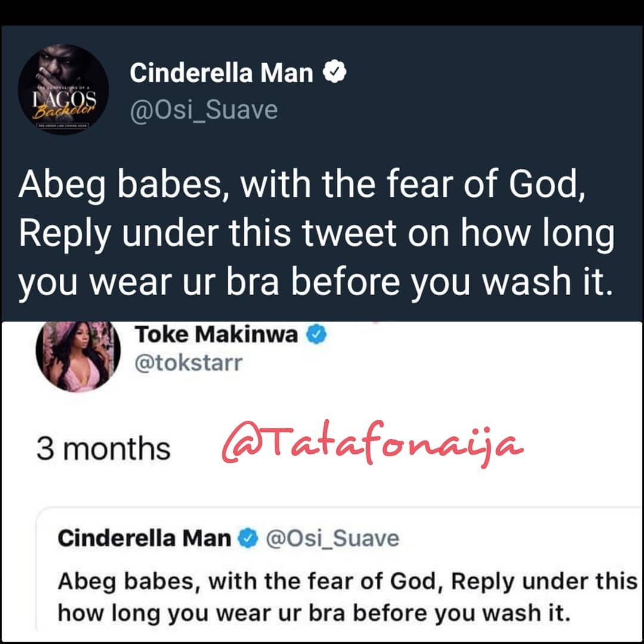
Task: Open the @tokstarr handle
Action: (189, 363)
